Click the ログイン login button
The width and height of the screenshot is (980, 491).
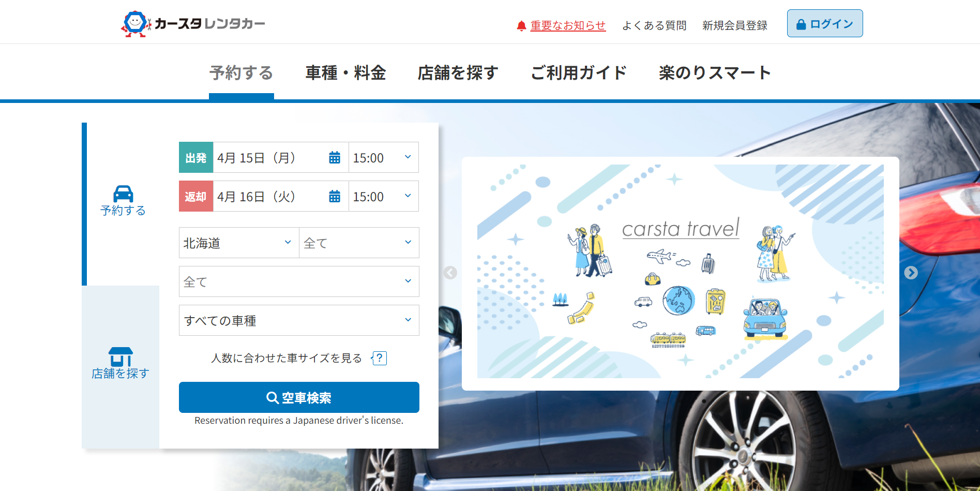click(x=824, y=24)
